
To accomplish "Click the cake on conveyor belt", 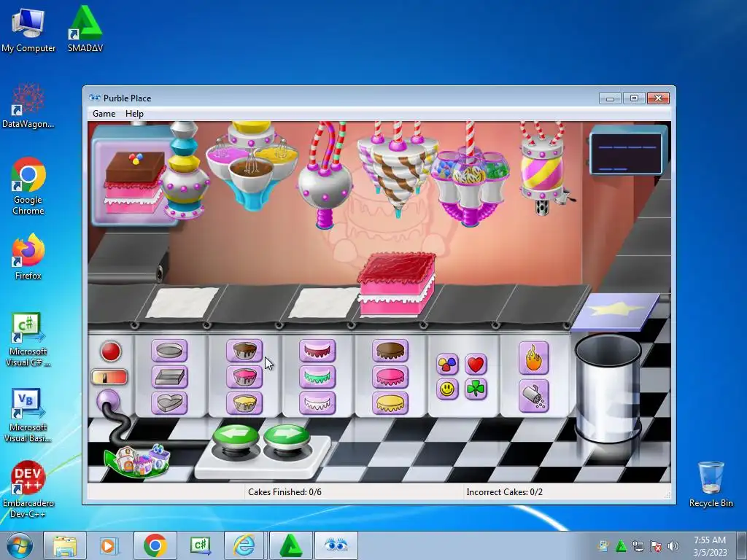I will (396, 284).
